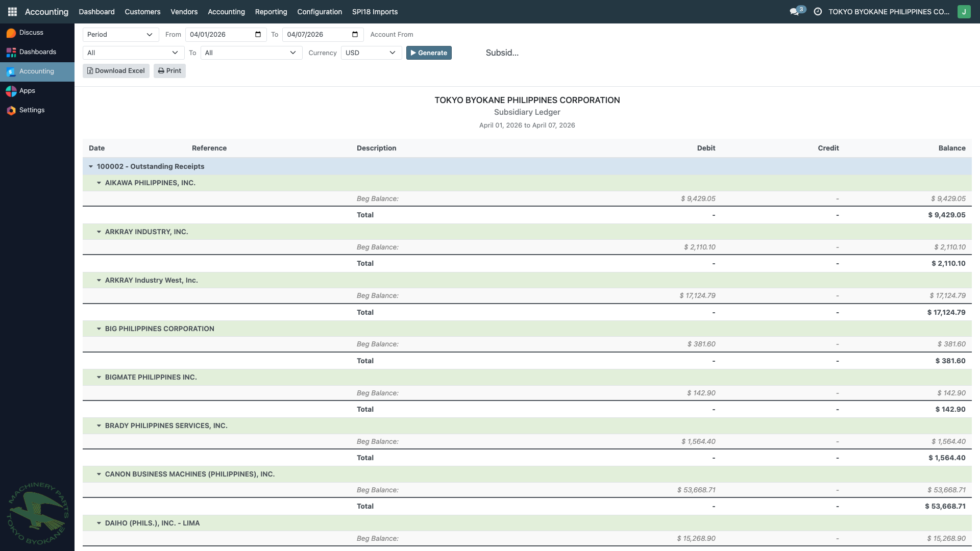Collapse the AIKAWA PHILIPPINES, INC. section
The height and width of the screenshot is (551, 980).
(x=99, y=183)
